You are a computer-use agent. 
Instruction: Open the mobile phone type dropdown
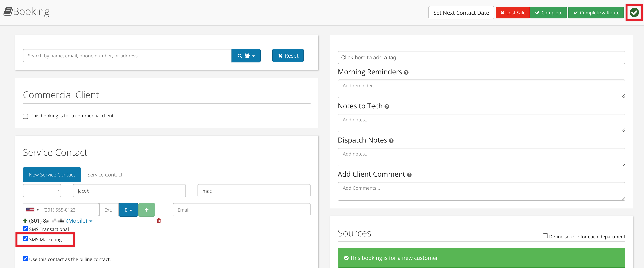tap(128, 210)
